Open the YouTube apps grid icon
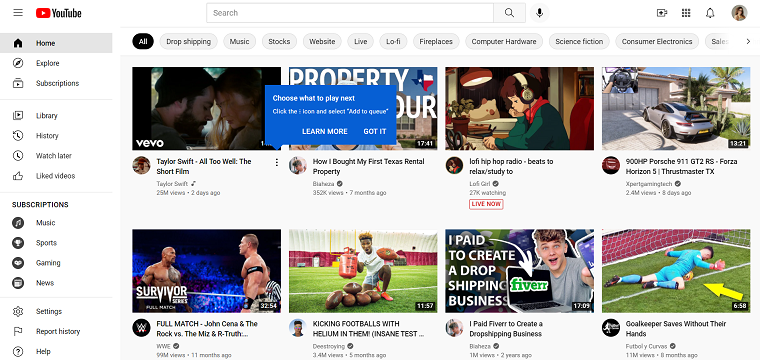The height and width of the screenshot is (360, 760). (686, 13)
